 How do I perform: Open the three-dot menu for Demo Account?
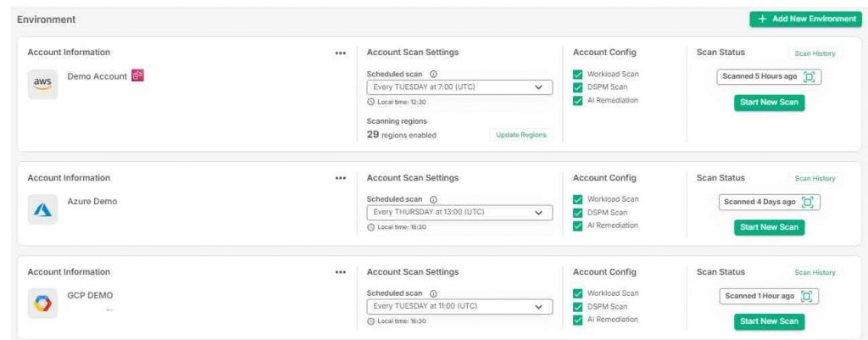coord(341,53)
